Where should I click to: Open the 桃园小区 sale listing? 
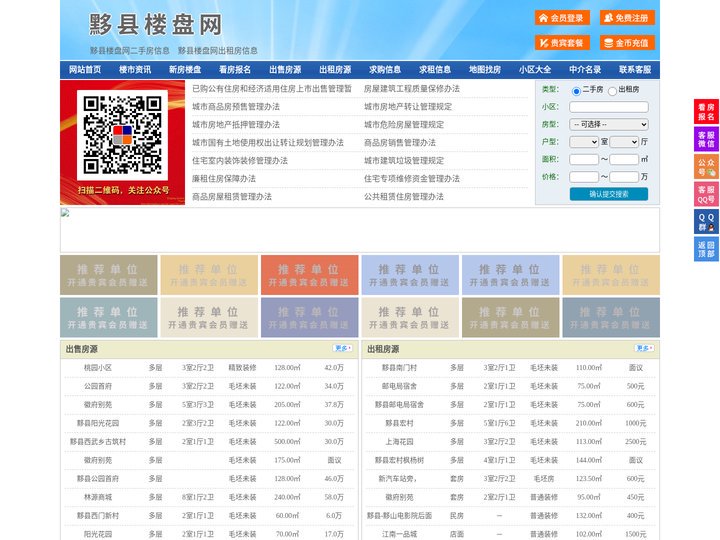pos(98,368)
